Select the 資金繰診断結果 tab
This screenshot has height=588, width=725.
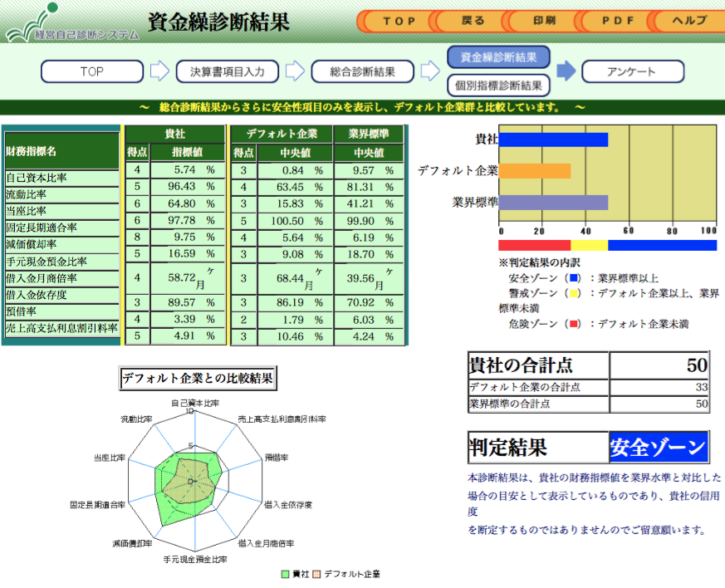(499, 56)
